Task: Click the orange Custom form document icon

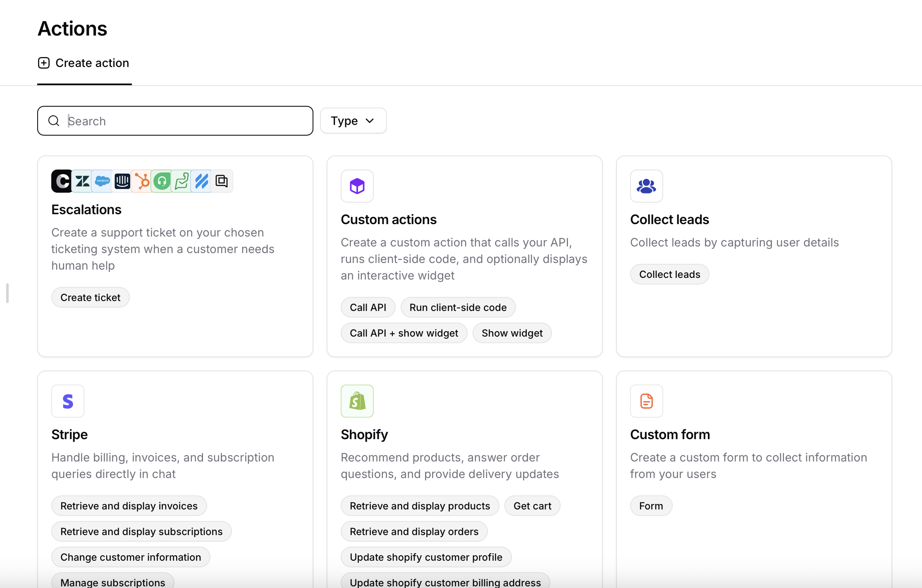Action: click(647, 401)
